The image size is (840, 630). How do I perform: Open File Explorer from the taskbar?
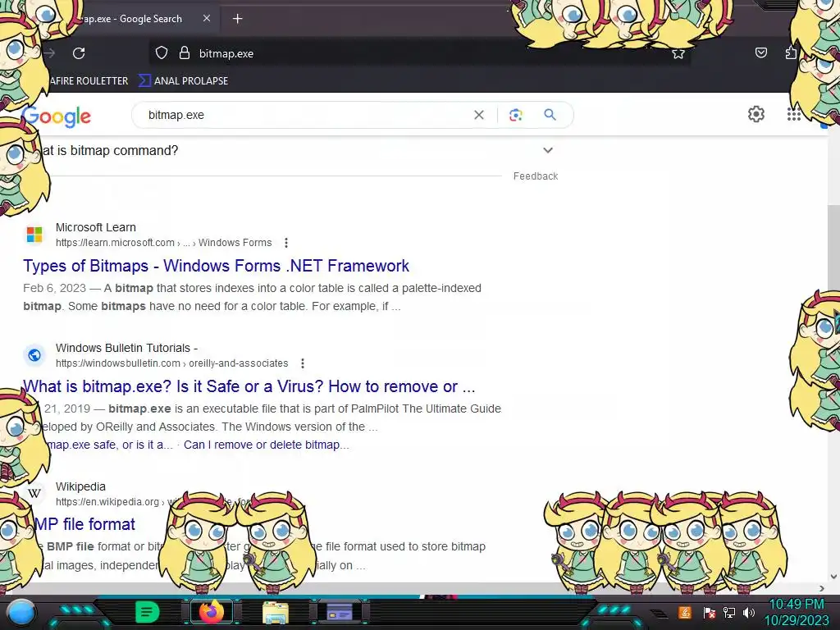click(276, 613)
